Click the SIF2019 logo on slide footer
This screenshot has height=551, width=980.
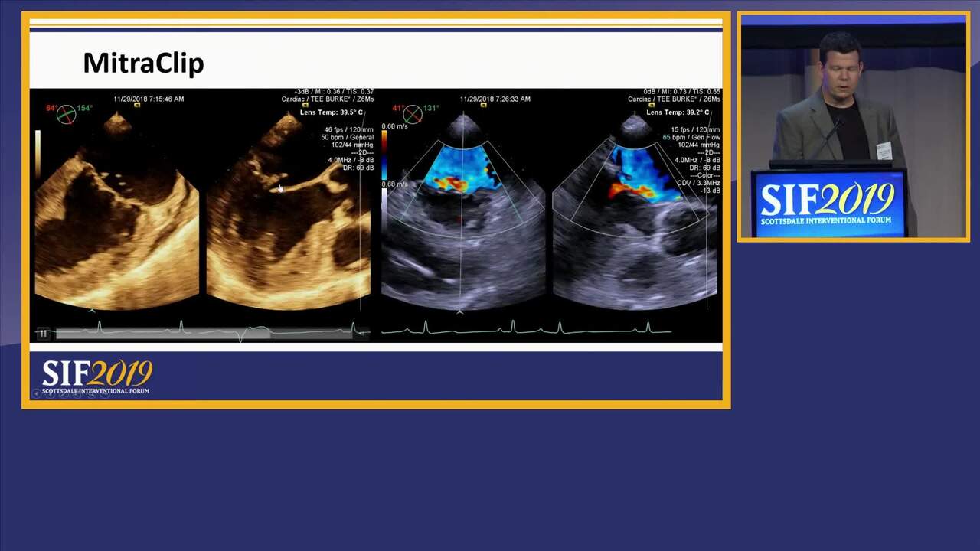[96, 377]
